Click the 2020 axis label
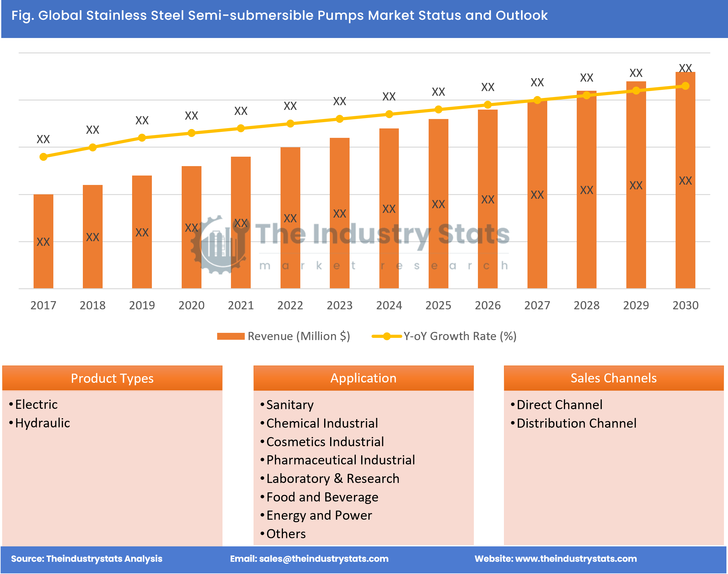728x574 pixels. (x=191, y=305)
